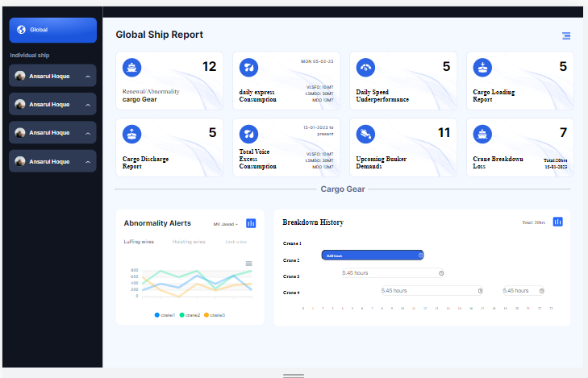Click the Cargo Gear section title

342,189
